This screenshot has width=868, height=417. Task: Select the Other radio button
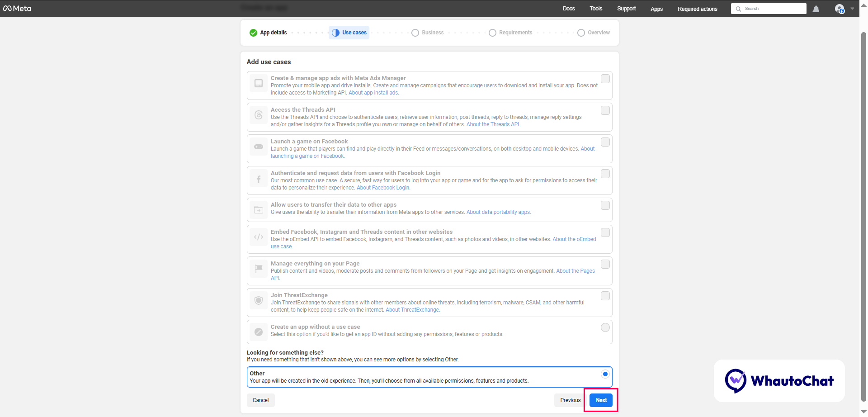pos(605,374)
